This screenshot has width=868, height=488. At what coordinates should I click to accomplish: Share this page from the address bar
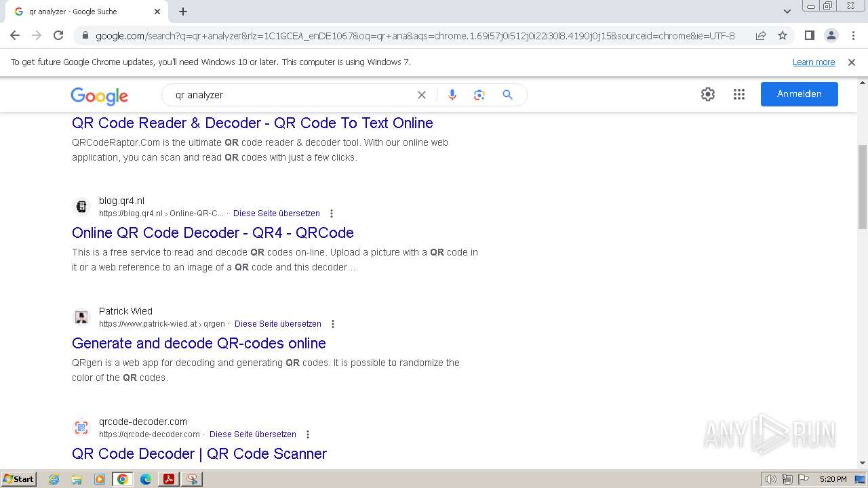pos(761,35)
